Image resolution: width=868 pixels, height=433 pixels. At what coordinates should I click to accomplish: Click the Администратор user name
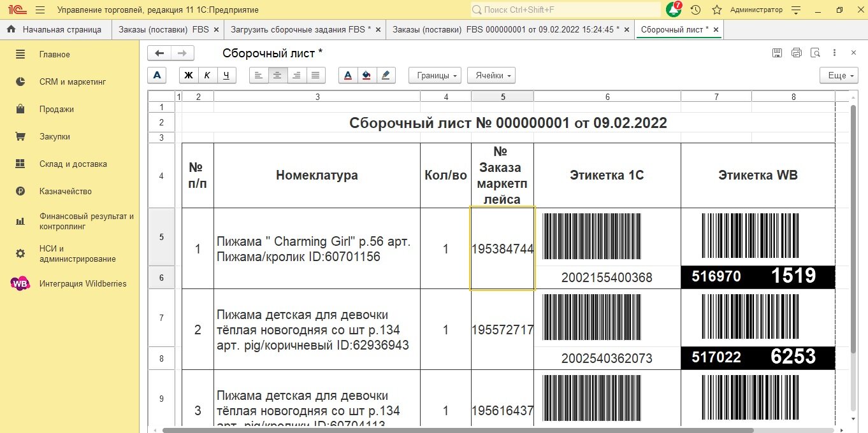(756, 10)
